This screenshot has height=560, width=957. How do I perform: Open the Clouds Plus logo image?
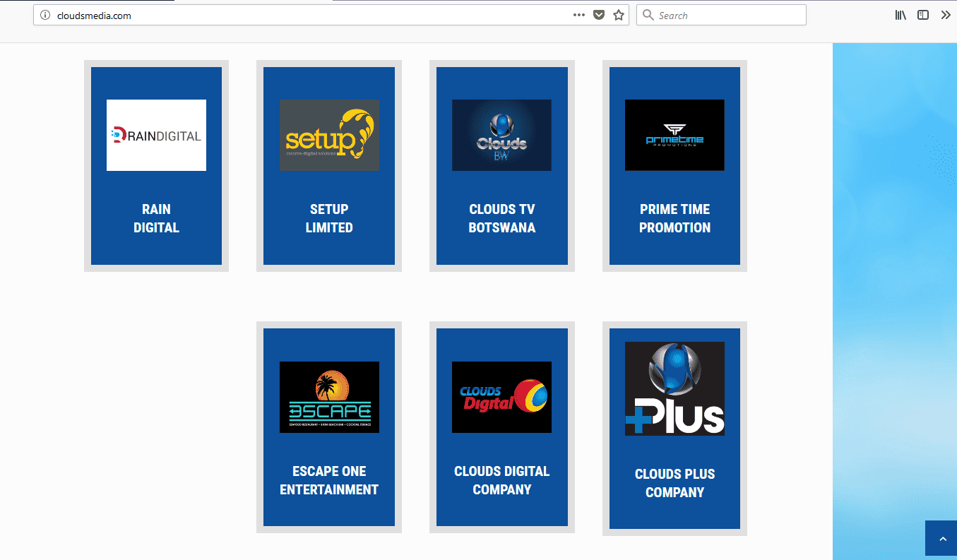click(x=674, y=388)
